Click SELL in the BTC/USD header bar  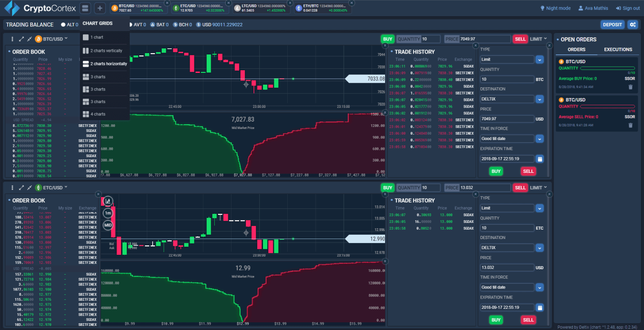[x=520, y=39]
